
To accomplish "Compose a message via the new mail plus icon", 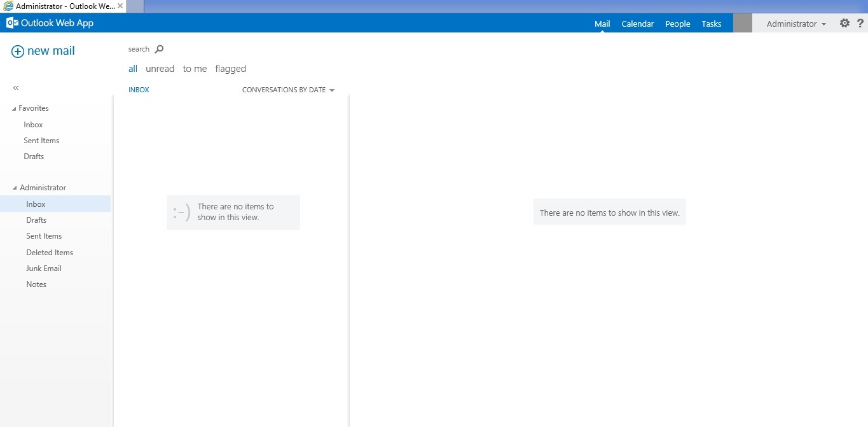I will tap(18, 51).
